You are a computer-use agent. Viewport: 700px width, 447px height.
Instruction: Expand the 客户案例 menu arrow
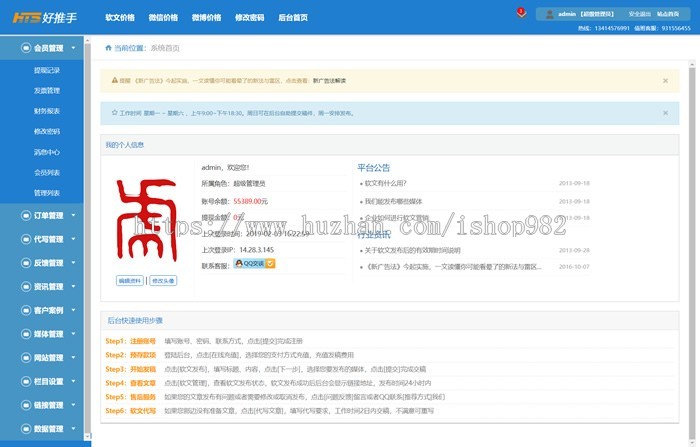(73, 310)
